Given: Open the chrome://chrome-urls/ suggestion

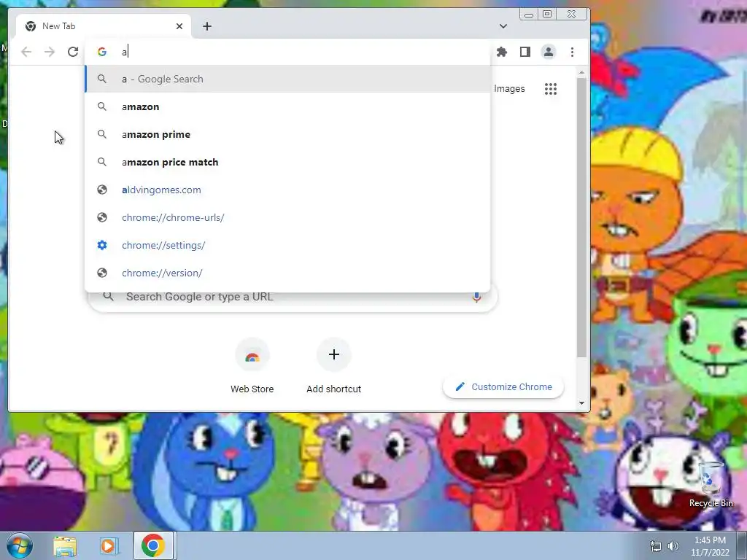Looking at the screenshot, I should click(x=287, y=217).
